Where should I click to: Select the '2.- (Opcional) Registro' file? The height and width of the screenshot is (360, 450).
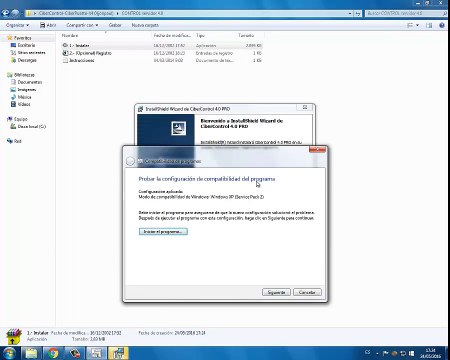tap(162, 53)
